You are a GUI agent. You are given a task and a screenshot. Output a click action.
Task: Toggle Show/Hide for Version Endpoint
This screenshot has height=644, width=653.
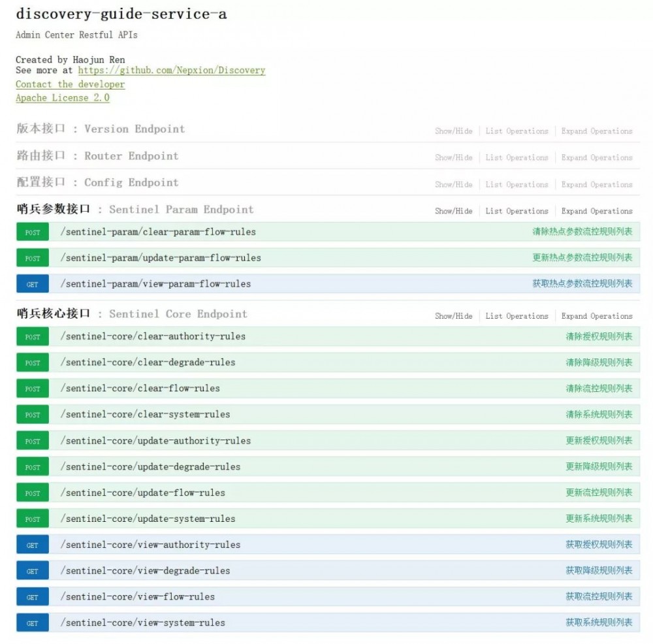[x=453, y=131]
